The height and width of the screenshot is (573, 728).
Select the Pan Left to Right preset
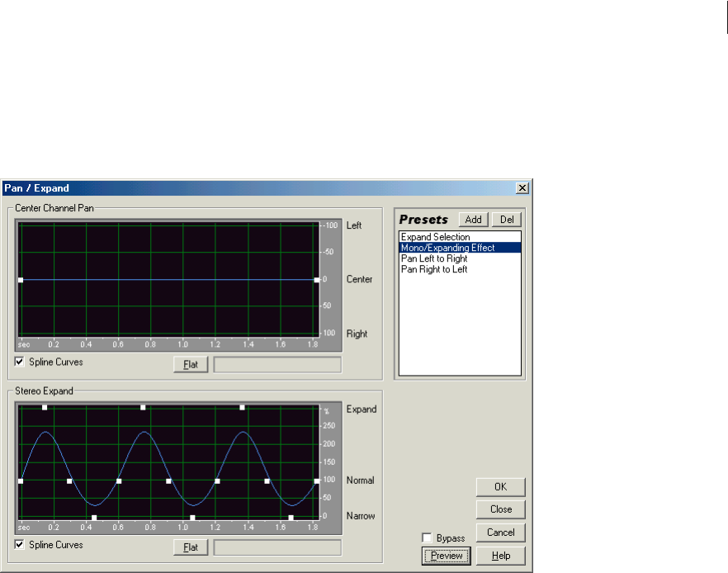coord(433,258)
